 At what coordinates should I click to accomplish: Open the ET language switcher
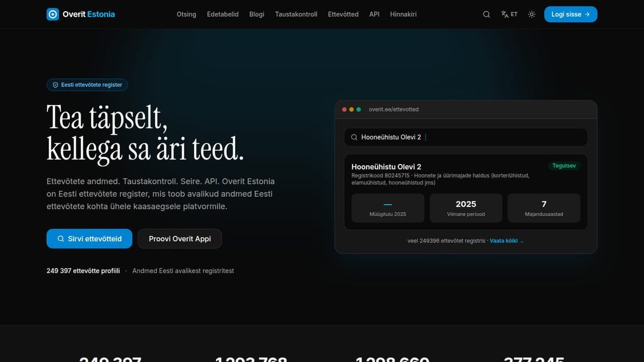click(509, 14)
